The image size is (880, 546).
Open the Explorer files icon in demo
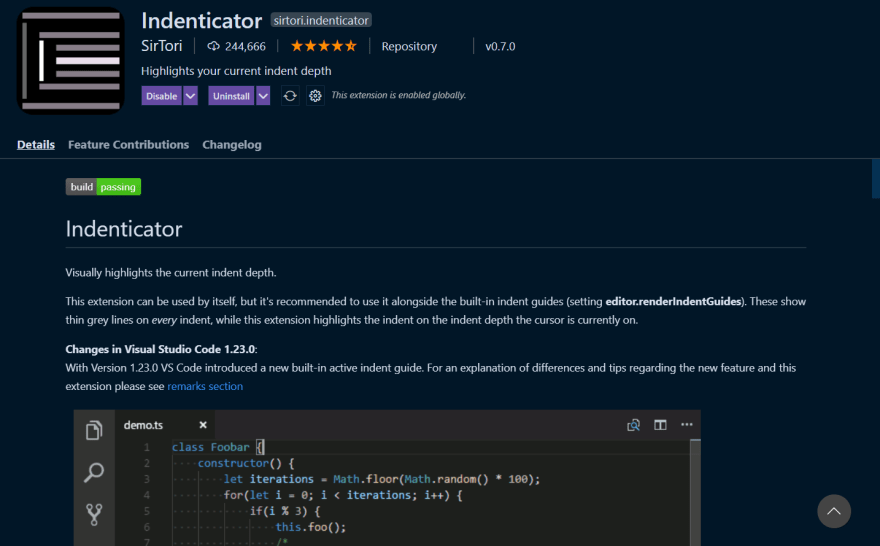94,430
